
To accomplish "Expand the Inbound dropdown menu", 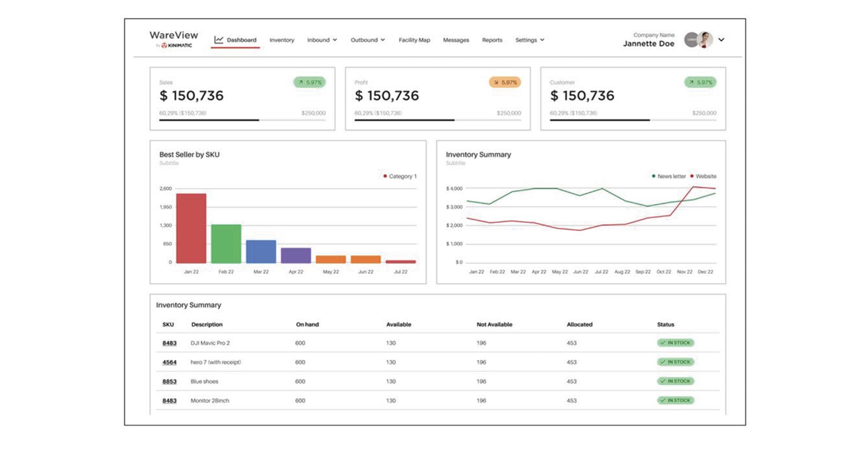I will tap(322, 40).
